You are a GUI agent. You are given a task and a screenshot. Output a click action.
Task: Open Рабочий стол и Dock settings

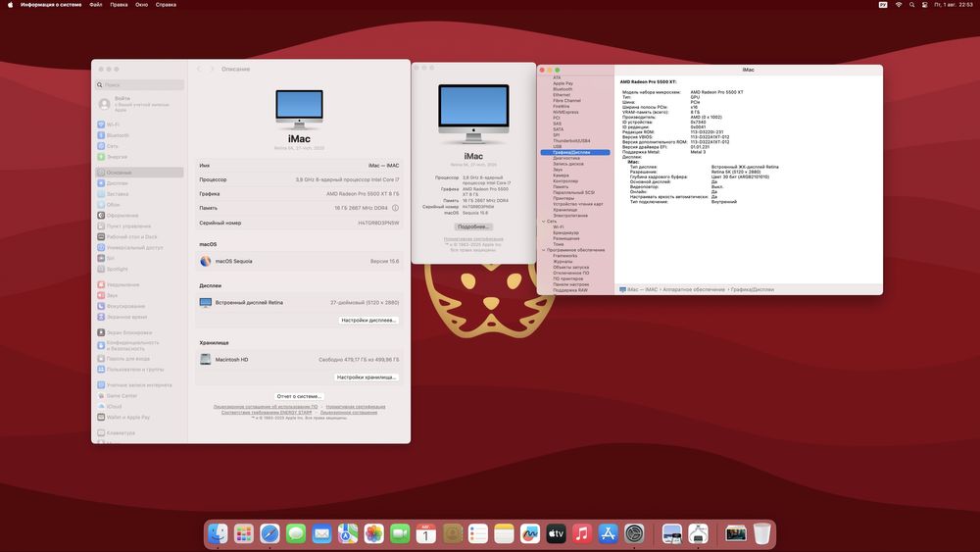(x=131, y=237)
